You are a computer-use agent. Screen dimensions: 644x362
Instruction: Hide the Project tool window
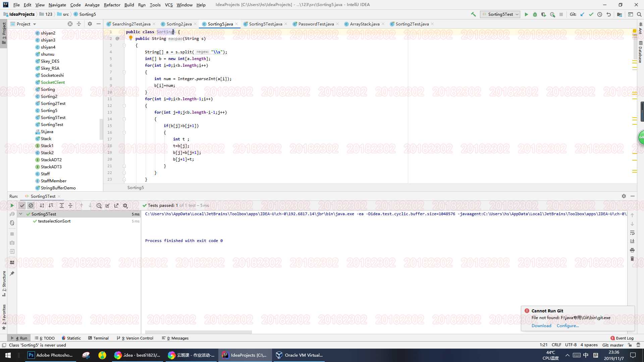(x=99, y=24)
